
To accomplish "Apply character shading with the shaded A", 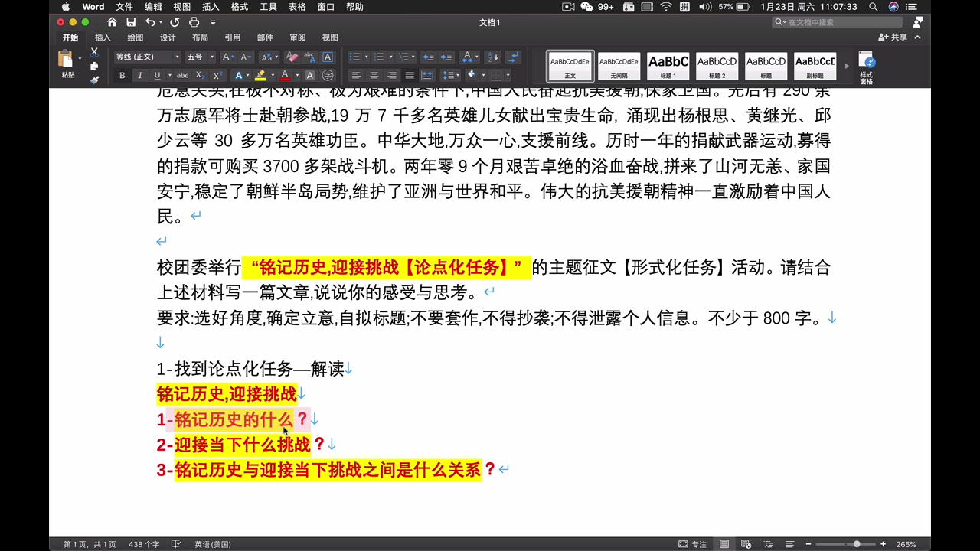I will [309, 75].
